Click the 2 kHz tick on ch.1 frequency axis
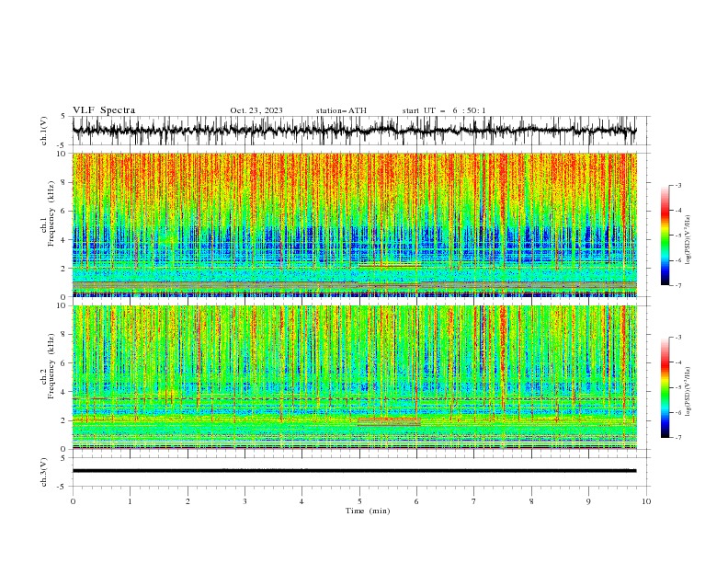This screenshot has height=563, width=728. (x=64, y=269)
